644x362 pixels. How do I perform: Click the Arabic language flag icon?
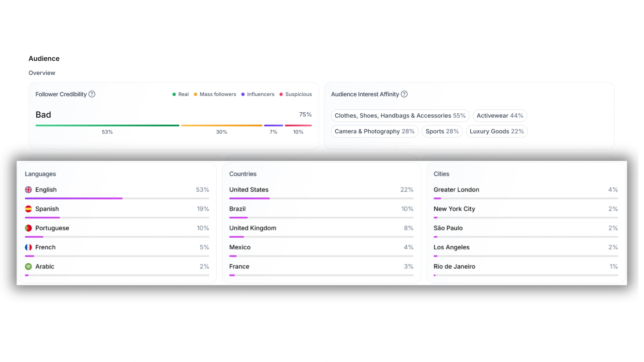[x=28, y=266]
